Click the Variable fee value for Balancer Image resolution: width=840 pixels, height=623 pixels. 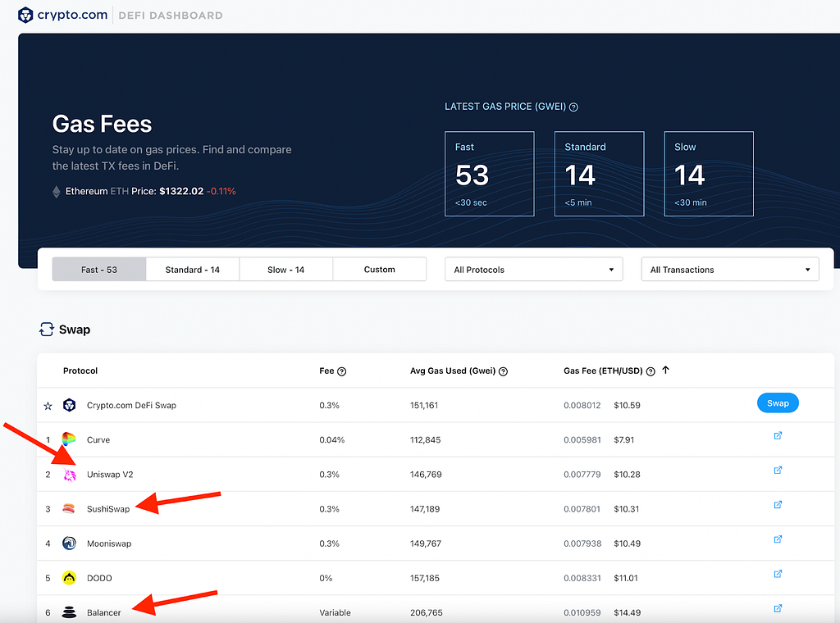[x=335, y=612]
